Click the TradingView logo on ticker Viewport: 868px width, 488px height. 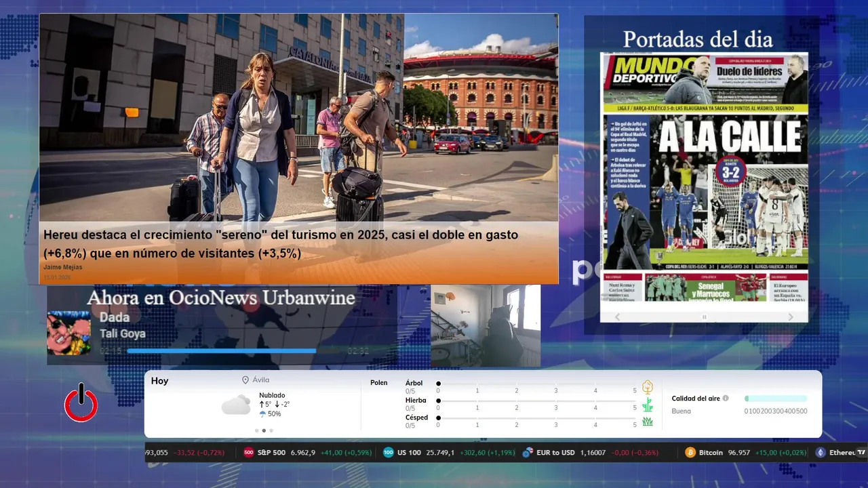click(861, 452)
